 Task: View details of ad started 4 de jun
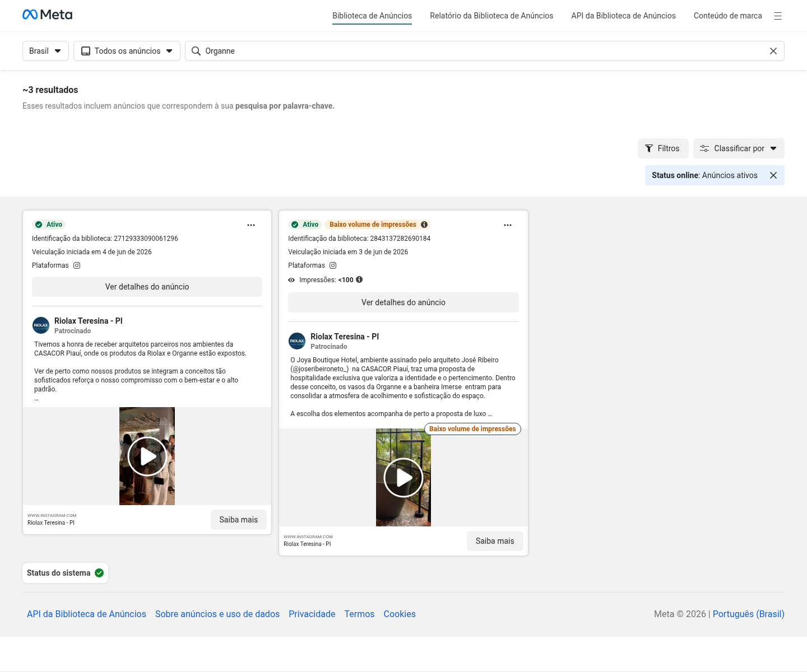147,287
